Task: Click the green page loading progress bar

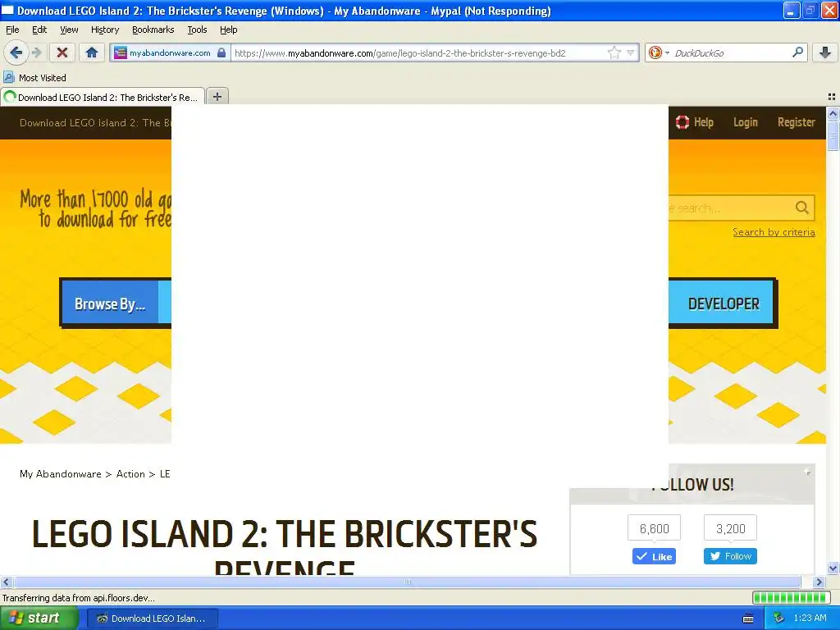Action: point(791,597)
